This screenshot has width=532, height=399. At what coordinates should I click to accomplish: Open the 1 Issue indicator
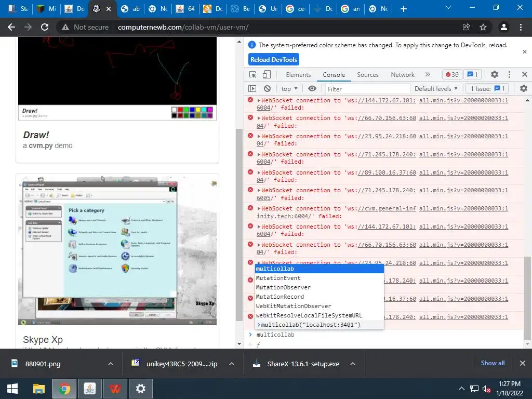click(x=487, y=88)
